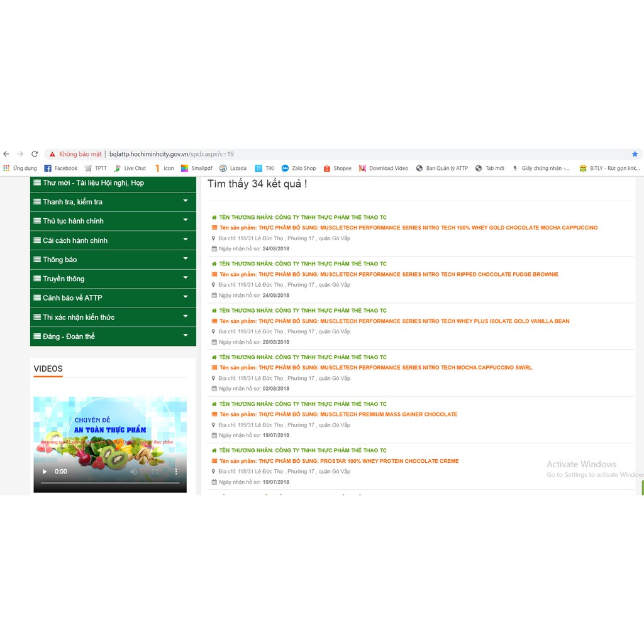Click the browser reload button
The image size is (644, 644).
[35, 154]
